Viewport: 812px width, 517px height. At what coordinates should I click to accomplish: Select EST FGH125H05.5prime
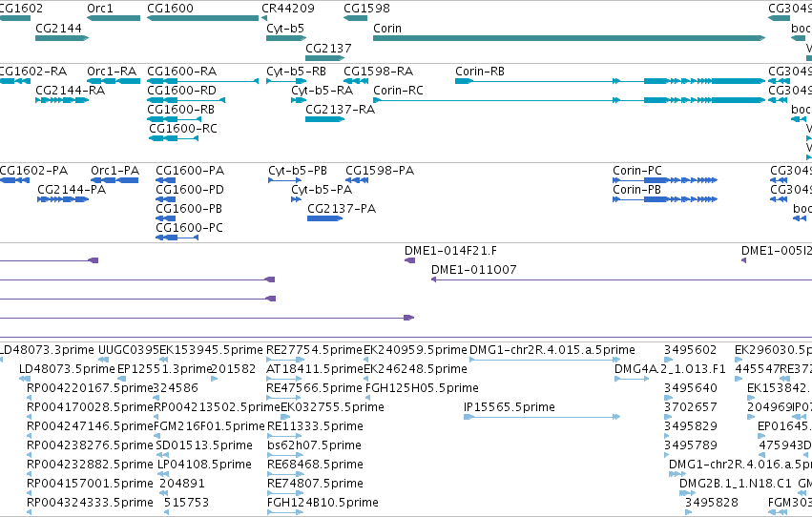point(422,388)
